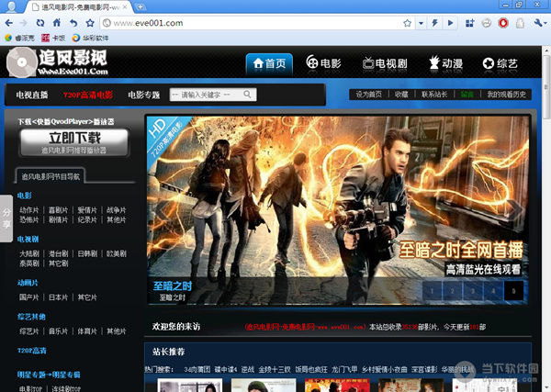Open the 战争片 category

[x=117, y=210]
